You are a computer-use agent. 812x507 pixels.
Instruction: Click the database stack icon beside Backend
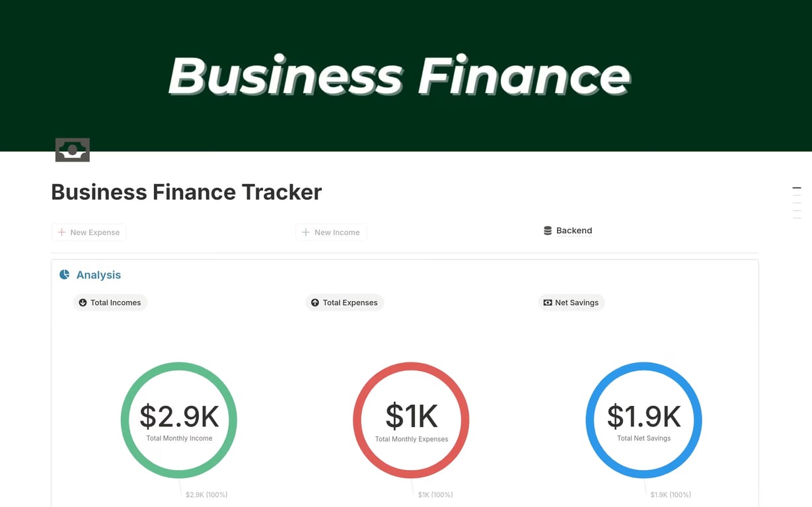click(548, 230)
